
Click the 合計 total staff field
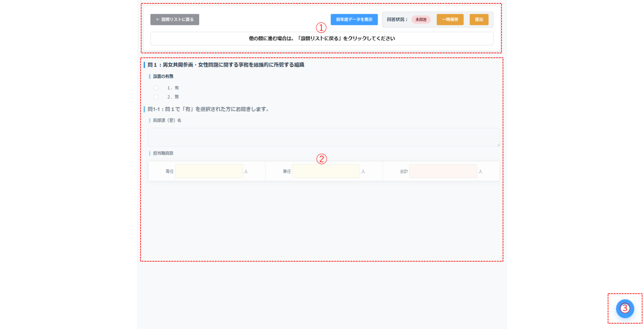click(x=443, y=171)
